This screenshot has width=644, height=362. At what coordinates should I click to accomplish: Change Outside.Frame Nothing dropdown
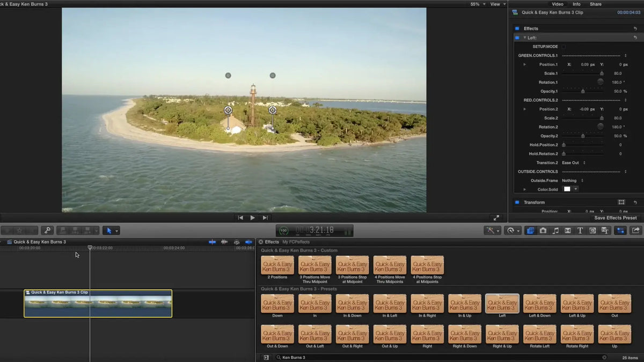click(573, 181)
